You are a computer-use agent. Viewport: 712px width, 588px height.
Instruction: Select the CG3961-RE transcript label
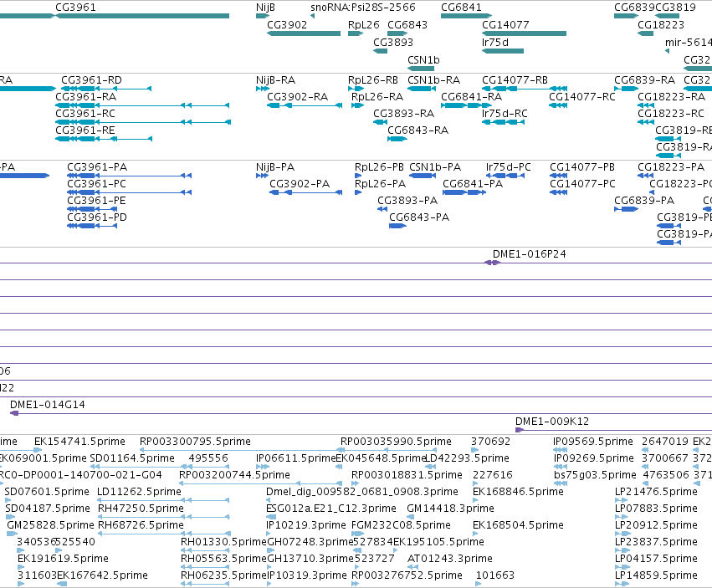pos(85,130)
